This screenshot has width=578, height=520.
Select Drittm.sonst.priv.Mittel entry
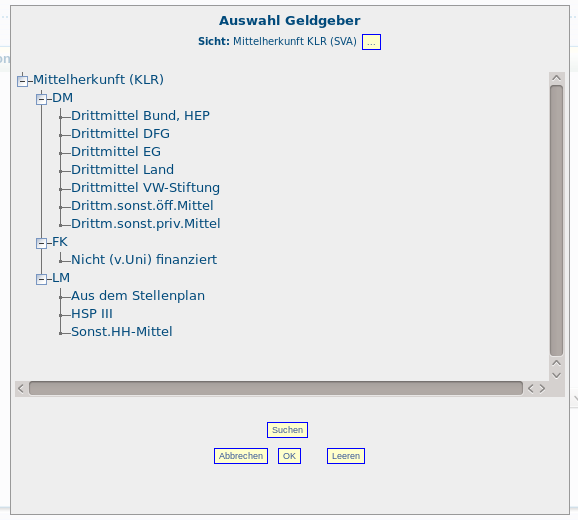[x=146, y=224]
